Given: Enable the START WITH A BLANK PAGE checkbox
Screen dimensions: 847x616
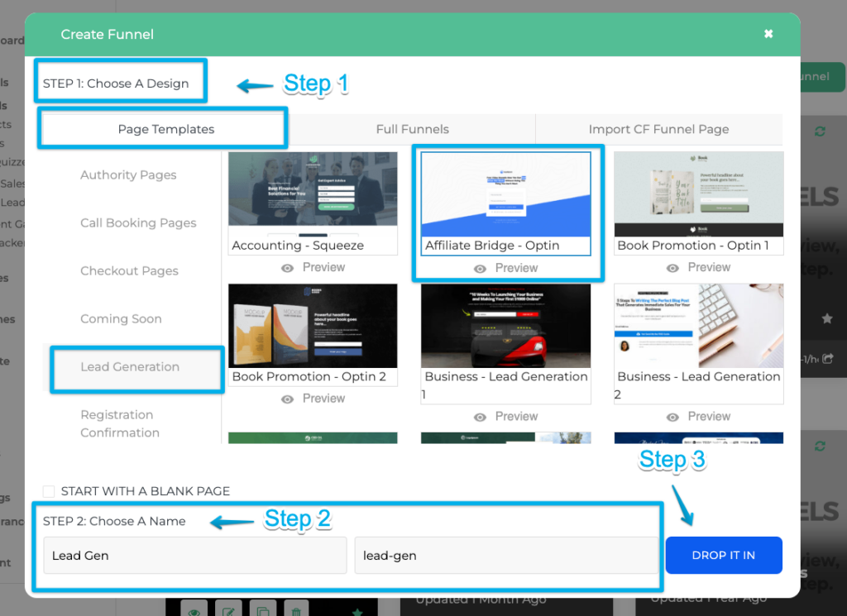Looking at the screenshot, I should coord(47,490).
